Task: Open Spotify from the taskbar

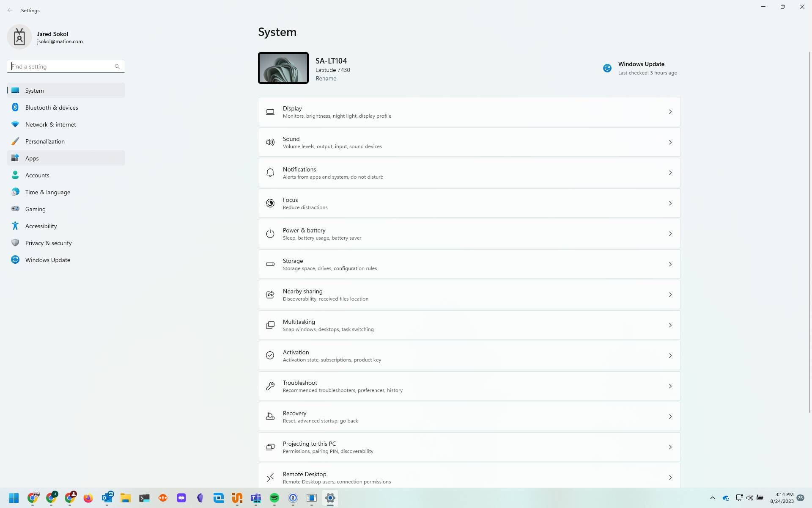Action: (274, 498)
